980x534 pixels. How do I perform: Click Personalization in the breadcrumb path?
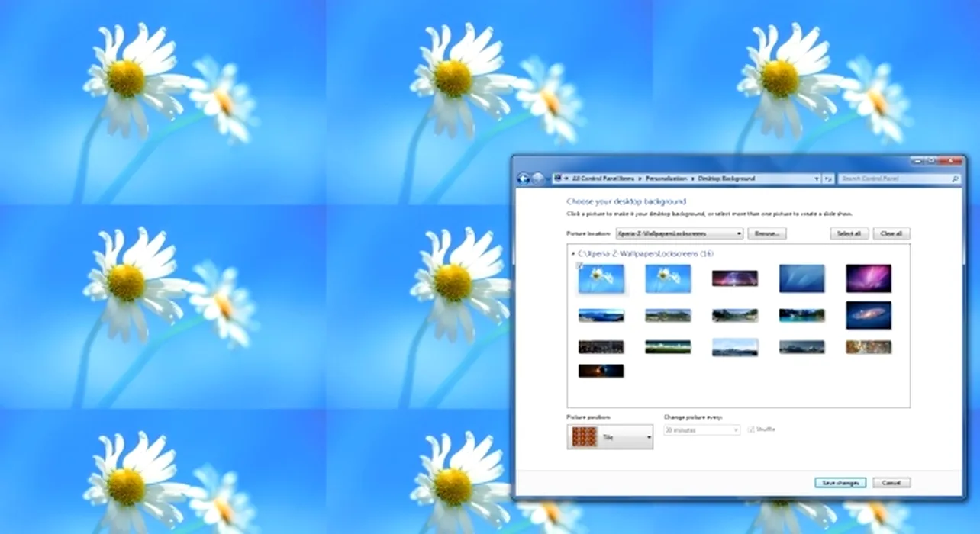point(666,179)
